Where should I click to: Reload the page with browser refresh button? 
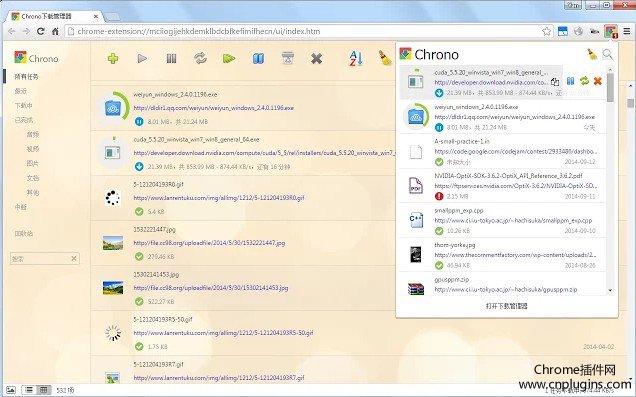tap(41, 31)
